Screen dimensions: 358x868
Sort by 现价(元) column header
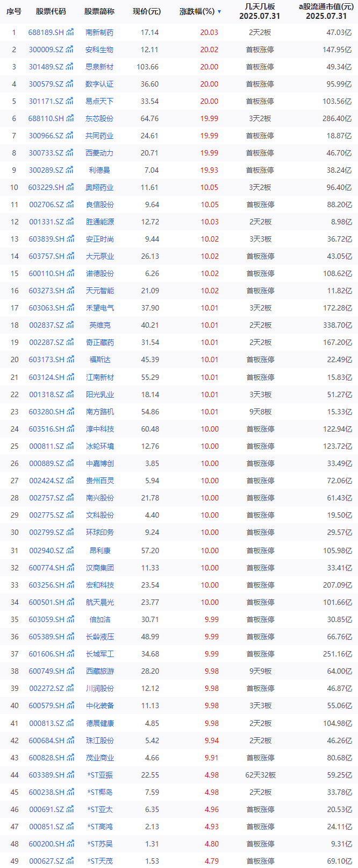coord(147,11)
